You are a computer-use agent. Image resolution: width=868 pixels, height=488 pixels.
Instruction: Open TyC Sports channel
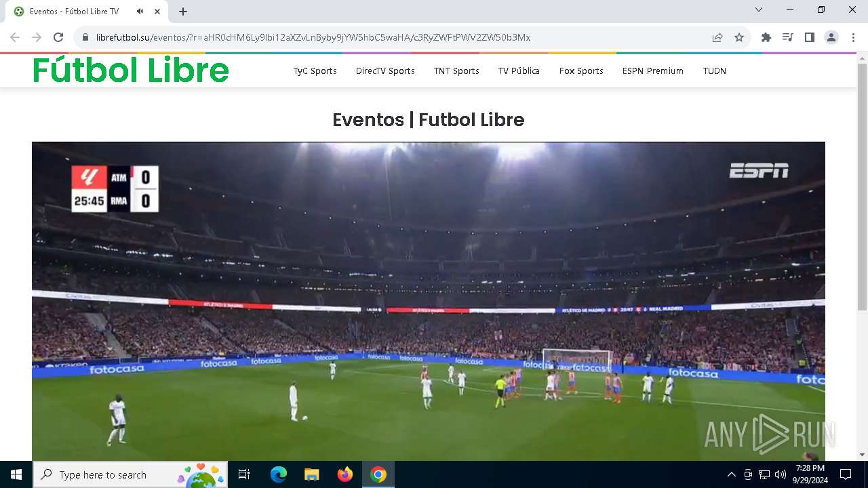click(315, 71)
